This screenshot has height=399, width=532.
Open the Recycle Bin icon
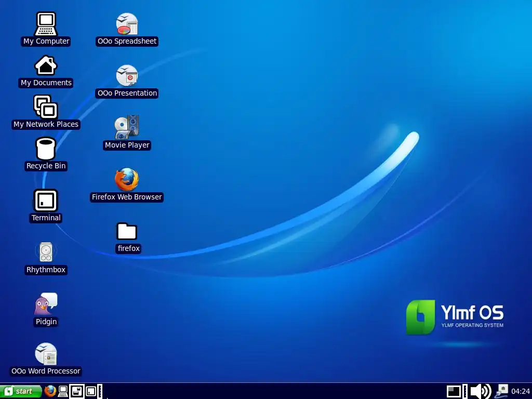click(46, 149)
